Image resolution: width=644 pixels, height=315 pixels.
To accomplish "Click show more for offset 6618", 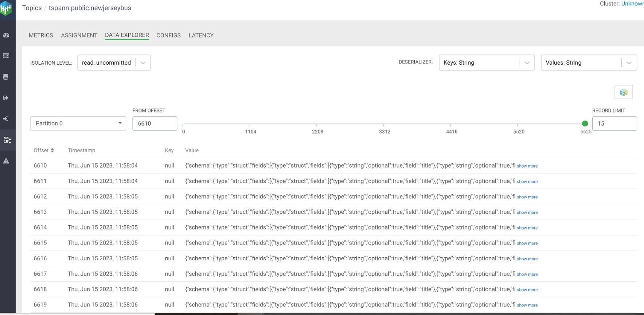I will coord(527,290).
